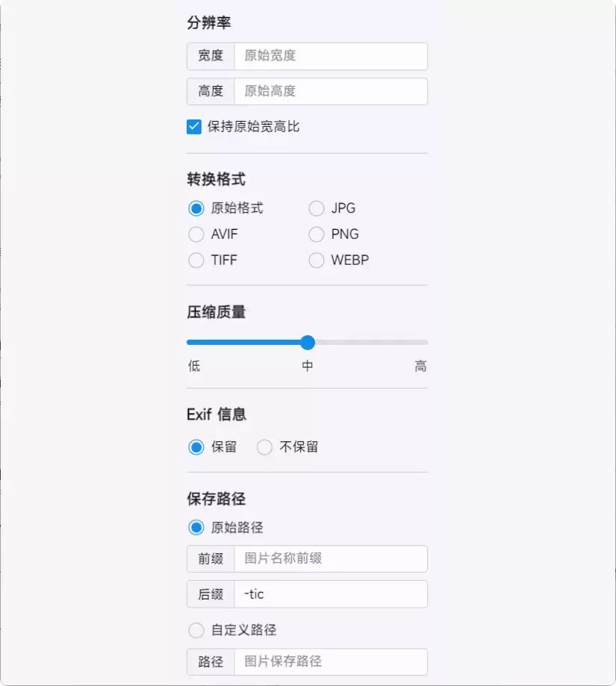点击宽度输入框
This screenshot has height=686, width=616.
coord(331,56)
